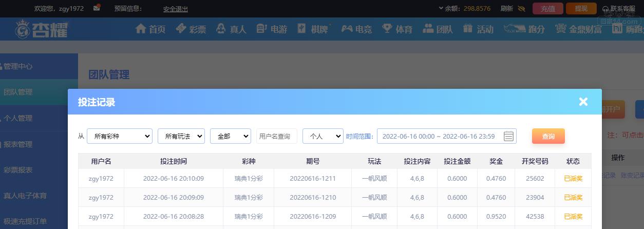Click the orange 查询 search button
This screenshot has width=644, height=229.
point(548,136)
